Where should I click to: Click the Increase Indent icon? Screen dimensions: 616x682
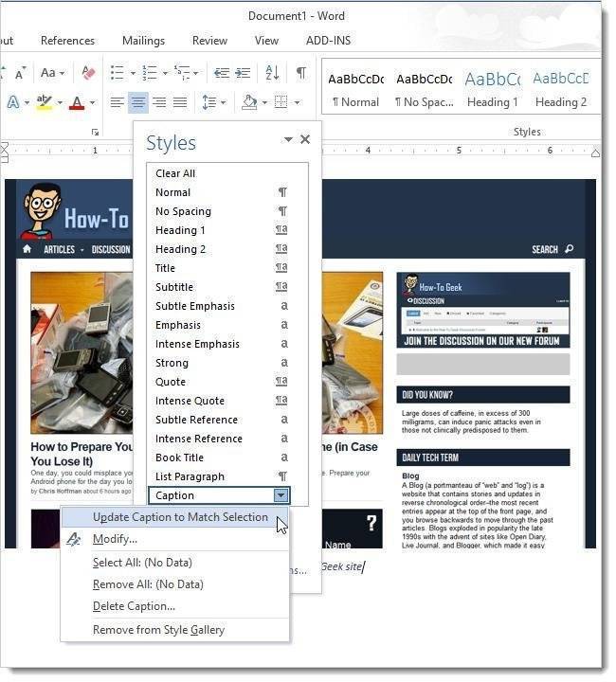click(243, 73)
